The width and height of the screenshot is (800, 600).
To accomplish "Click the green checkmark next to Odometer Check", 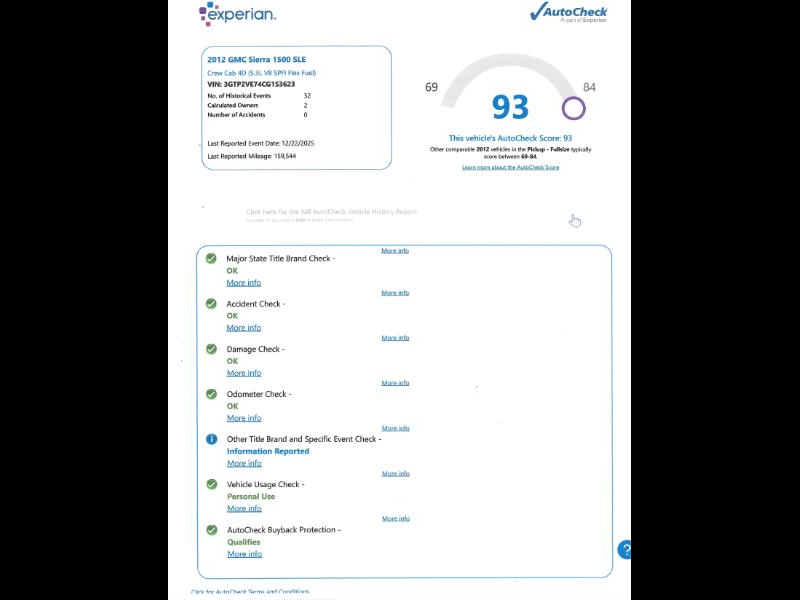I will click(x=211, y=394).
